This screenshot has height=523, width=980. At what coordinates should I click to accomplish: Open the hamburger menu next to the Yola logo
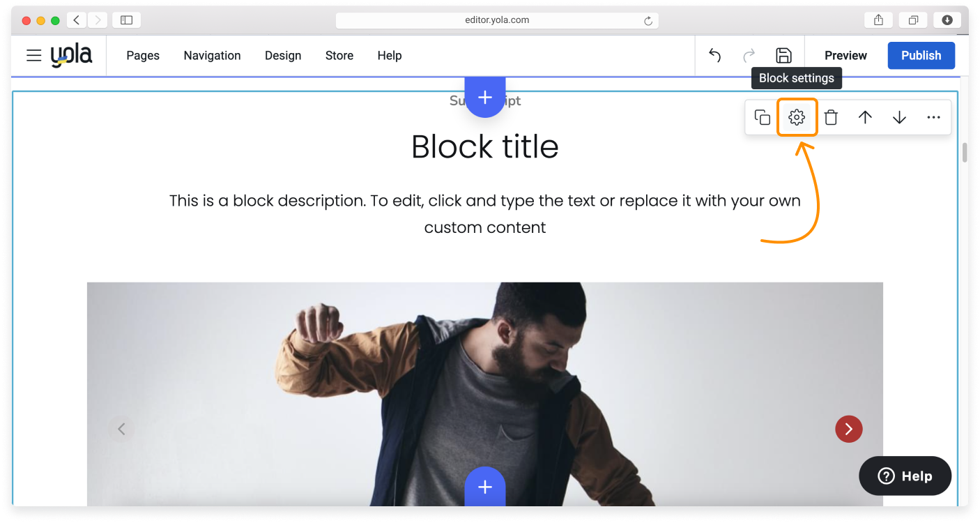[x=33, y=55]
